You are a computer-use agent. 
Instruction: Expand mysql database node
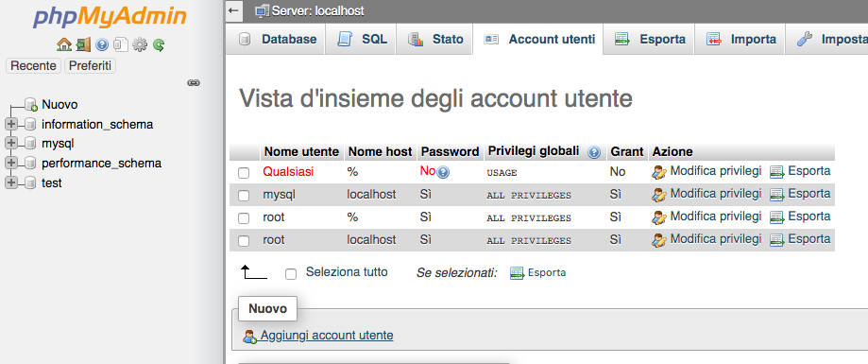click(x=10, y=144)
